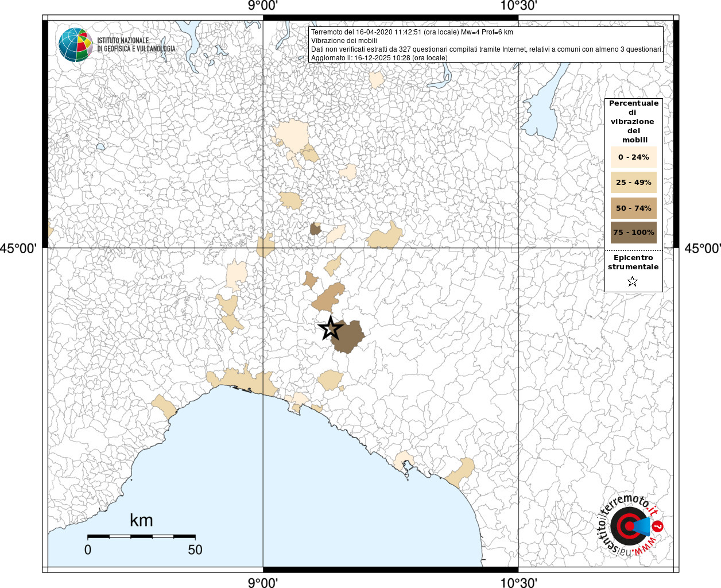
Task: Click the 'Dati non verificati estratti da 327 questionari' line
Action: (x=487, y=49)
